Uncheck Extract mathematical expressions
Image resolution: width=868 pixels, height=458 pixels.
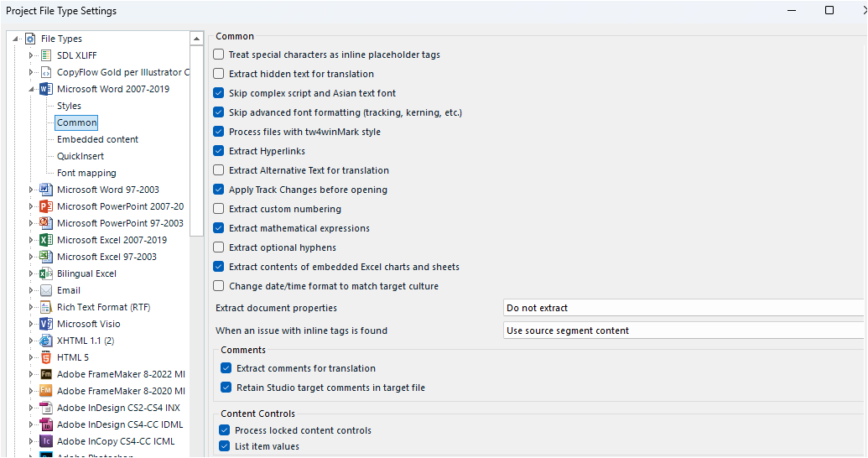click(x=219, y=228)
